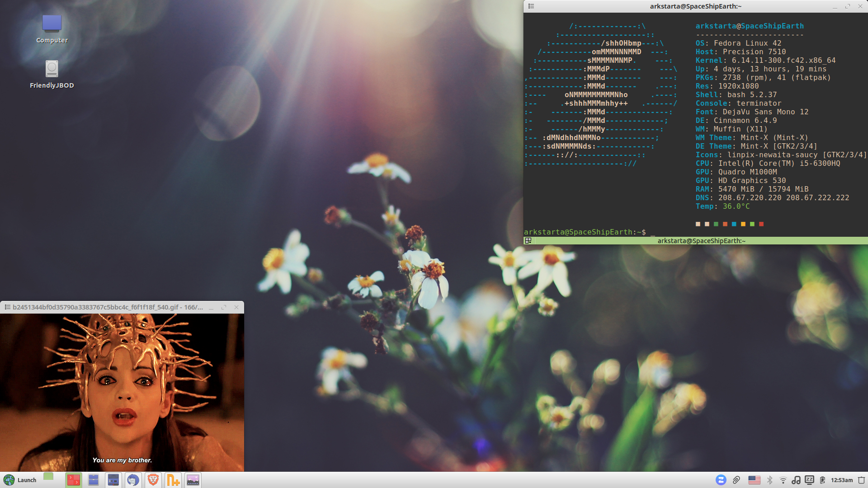Click the 'DE Theme: Mint-X [GTK2/3/4]' line
The image size is (868, 488).
pyautogui.click(x=756, y=146)
